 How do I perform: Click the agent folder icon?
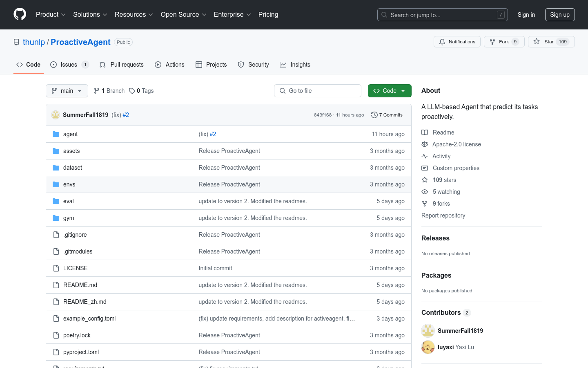(56, 134)
